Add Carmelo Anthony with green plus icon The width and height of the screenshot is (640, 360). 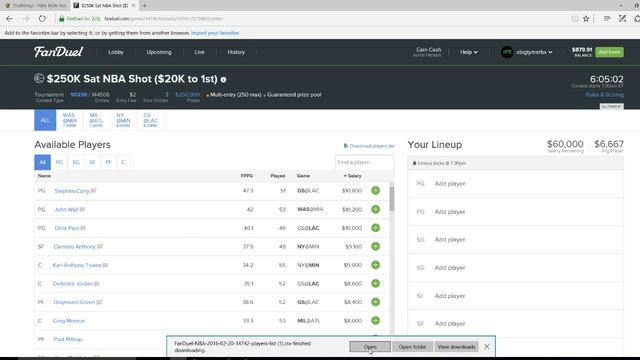(x=376, y=247)
